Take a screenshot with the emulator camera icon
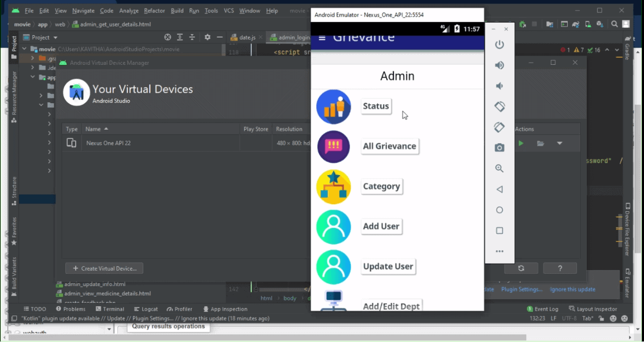 (499, 147)
